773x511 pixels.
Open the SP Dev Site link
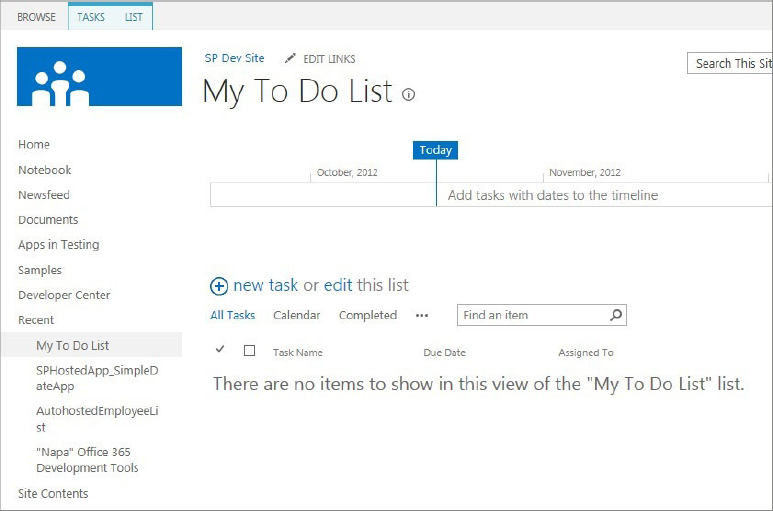click(234, 58)
